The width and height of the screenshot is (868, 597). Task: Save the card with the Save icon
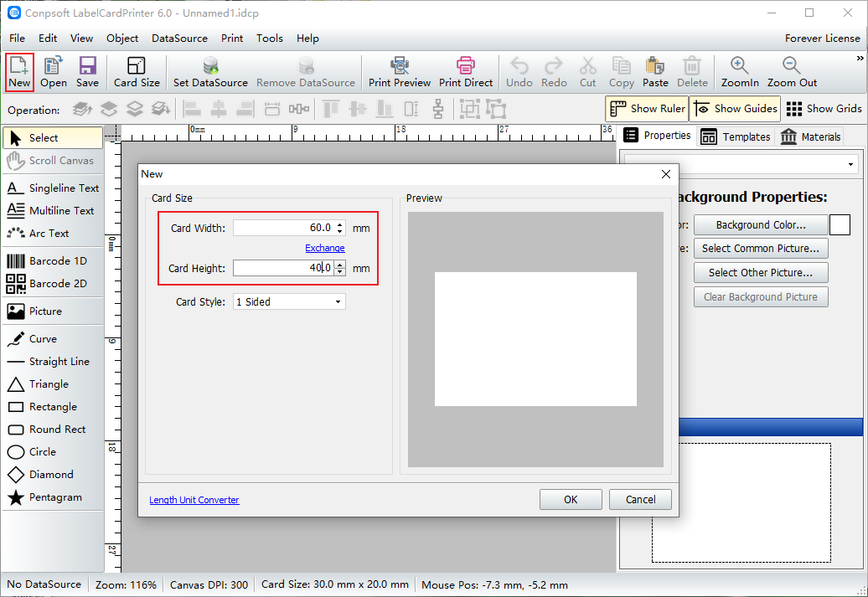87,72
